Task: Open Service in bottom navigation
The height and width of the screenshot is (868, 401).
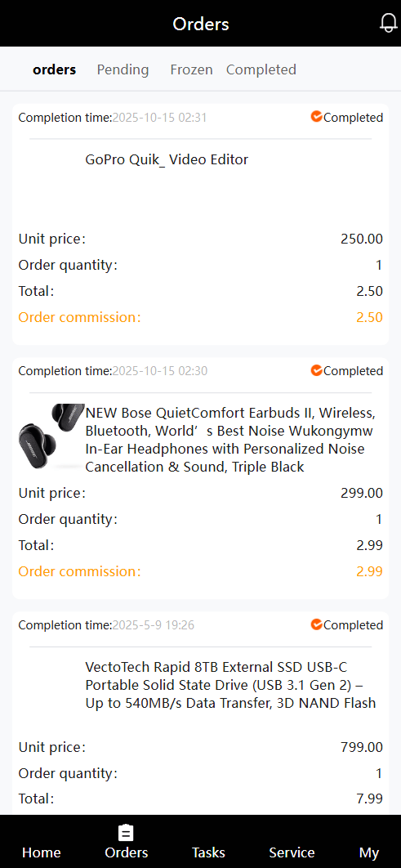Action: pos(292,852)
